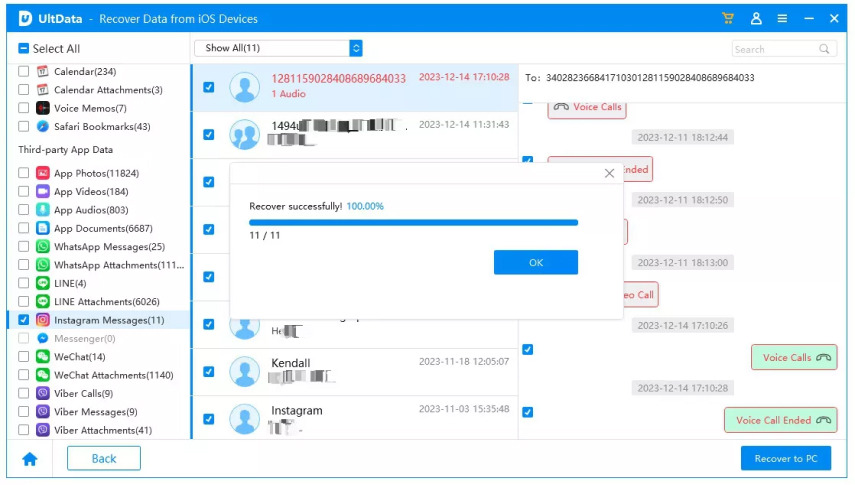Uncheck the green Voice Call Ended message checkbox

528,412
